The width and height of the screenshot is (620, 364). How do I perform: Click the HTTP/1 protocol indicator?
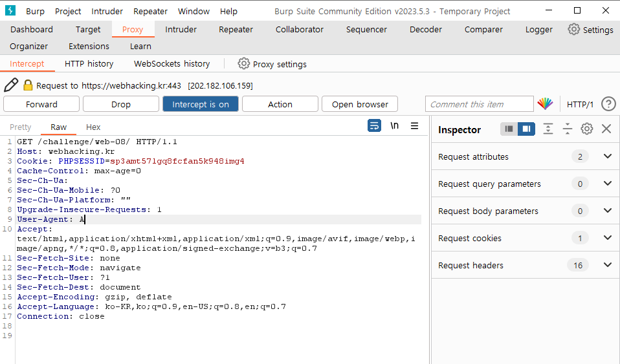(580, 104)
